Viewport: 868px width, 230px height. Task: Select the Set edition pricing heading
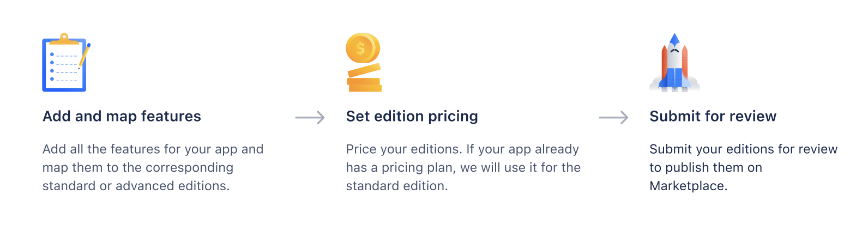point(412,116)
